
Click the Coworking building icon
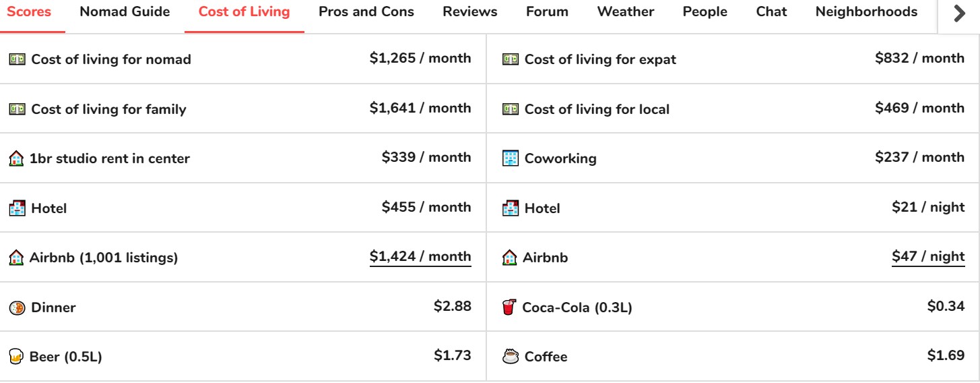tap(511, 158)
